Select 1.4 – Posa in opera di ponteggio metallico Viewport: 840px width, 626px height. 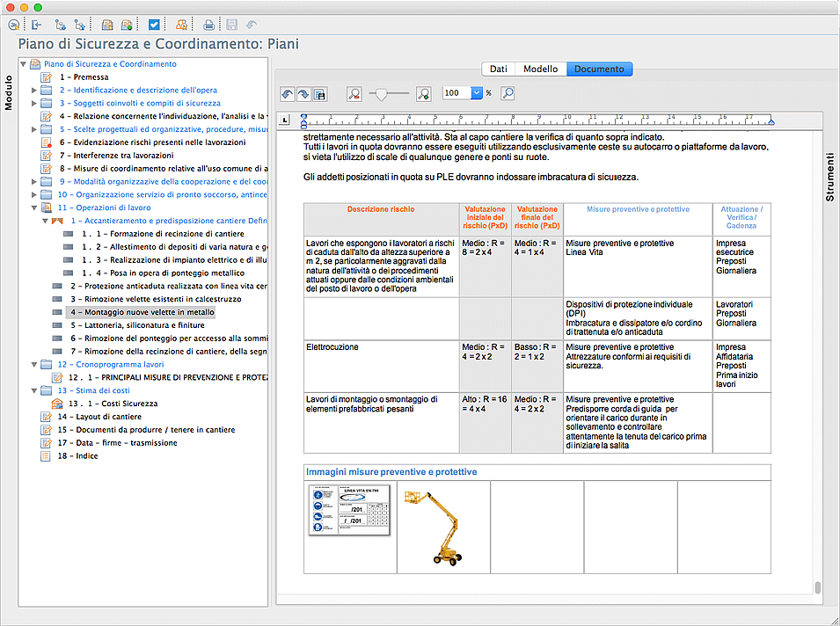[x=163, y=273]
